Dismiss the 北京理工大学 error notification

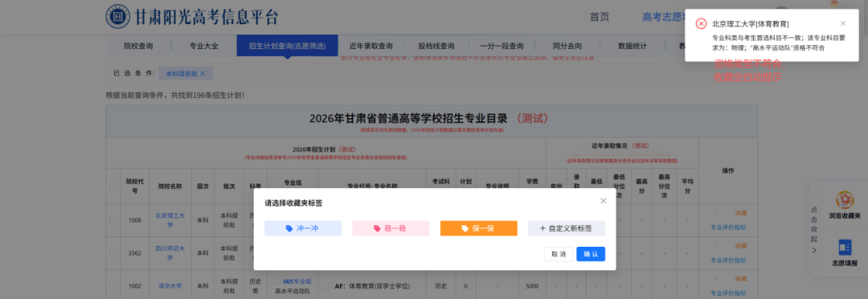(842, 23)
